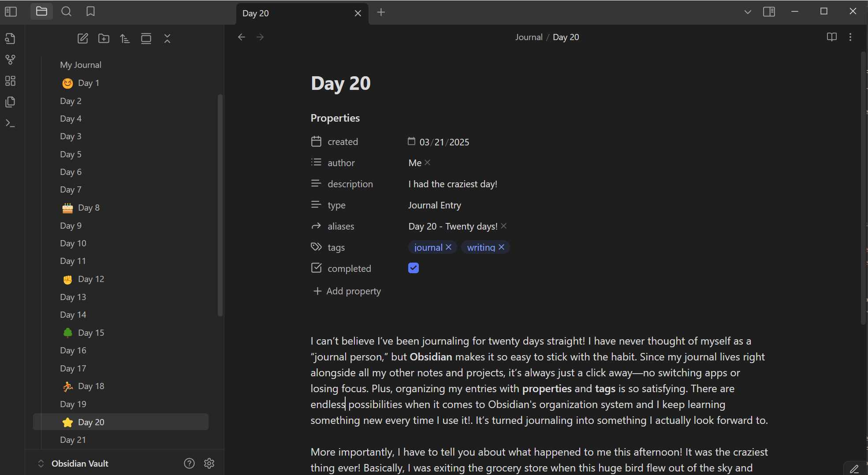Switch to reading view book icon
Viewport: 868px width, 475px height.
point(831,37)
